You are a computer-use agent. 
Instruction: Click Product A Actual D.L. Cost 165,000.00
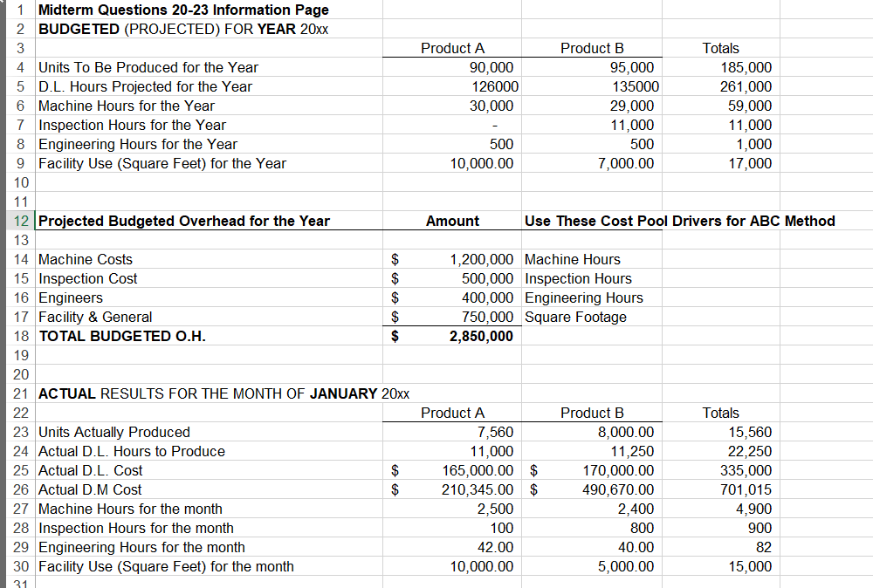click(478, 470)
